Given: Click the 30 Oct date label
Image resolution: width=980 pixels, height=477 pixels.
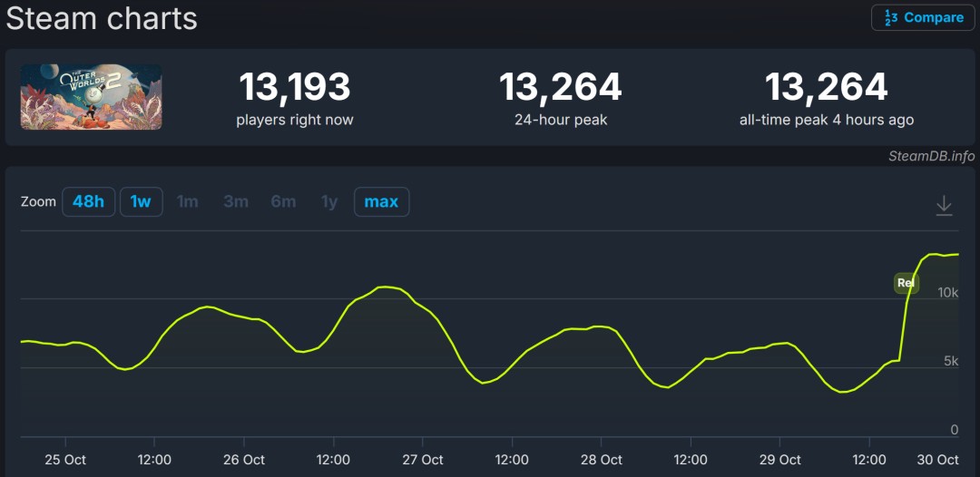Looking at the screenshot, I should [x=937, y=460].
